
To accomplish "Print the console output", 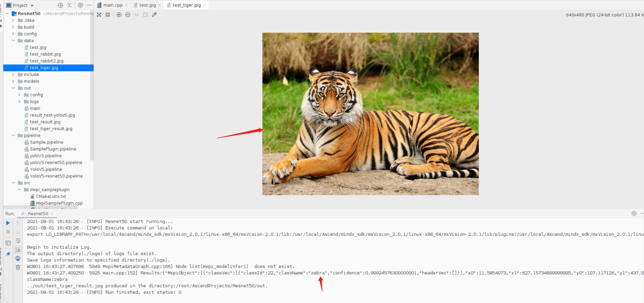I will (x=18, y=258).
